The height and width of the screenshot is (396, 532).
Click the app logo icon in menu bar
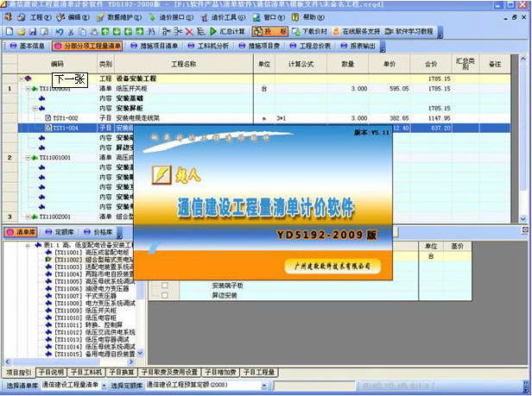tap(9, 17)
